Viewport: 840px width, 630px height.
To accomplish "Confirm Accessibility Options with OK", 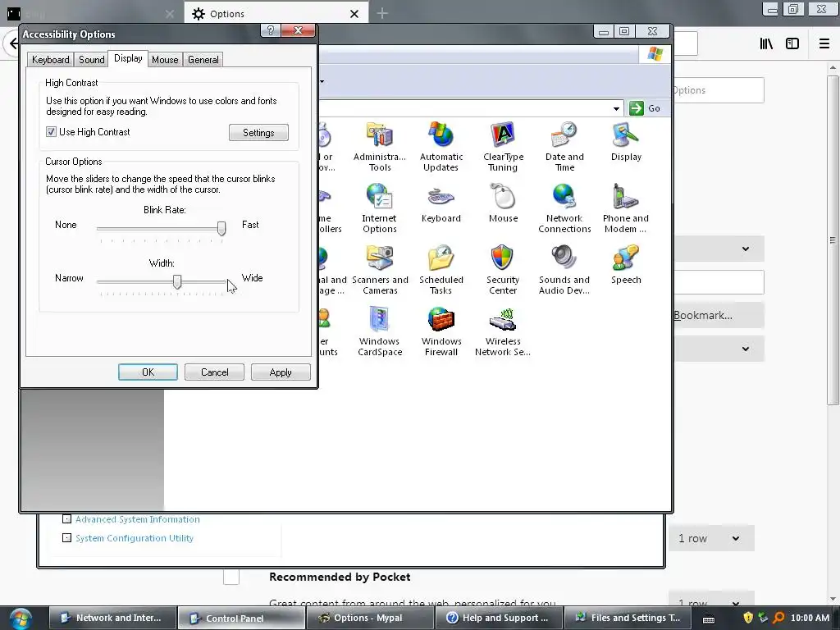I will (148, 372).
